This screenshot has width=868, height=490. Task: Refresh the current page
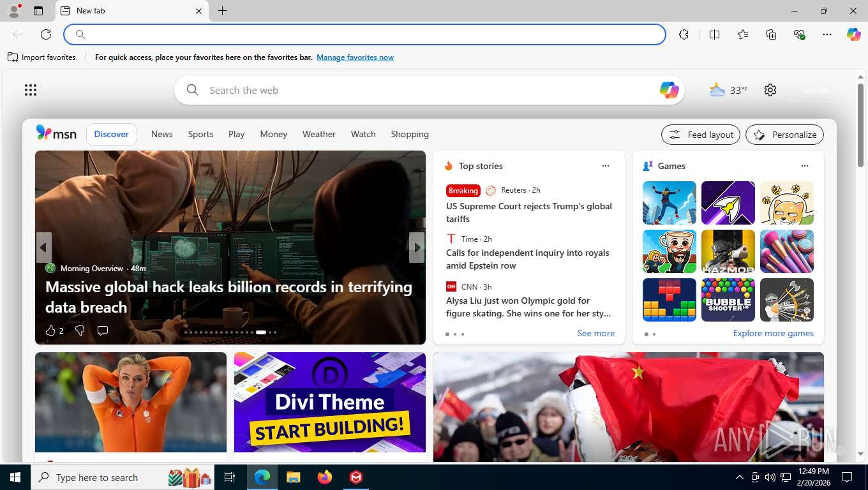pyautogui.click(x=46, y=34)
